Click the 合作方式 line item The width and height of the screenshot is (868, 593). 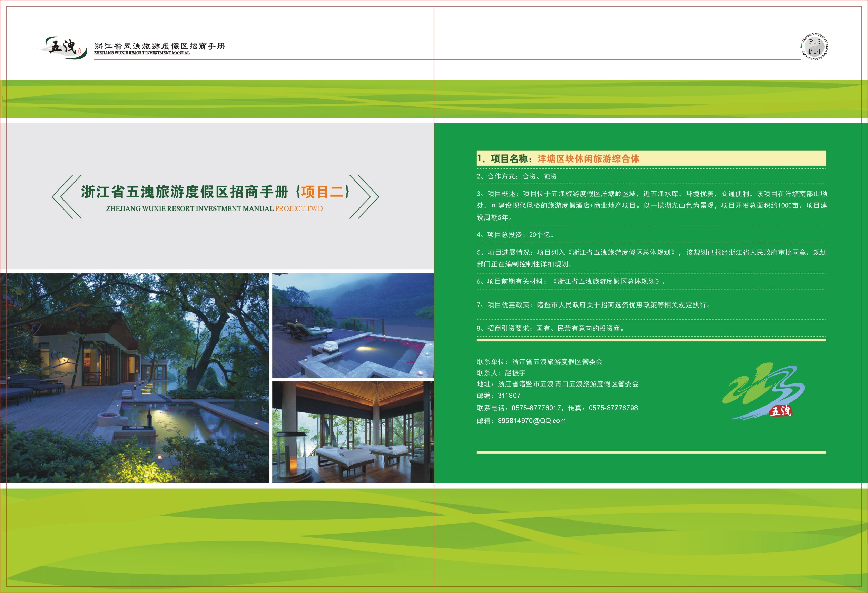tap(516, 176)
